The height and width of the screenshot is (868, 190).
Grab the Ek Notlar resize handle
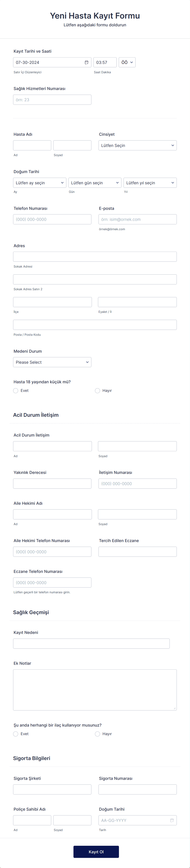click(174, 708)
